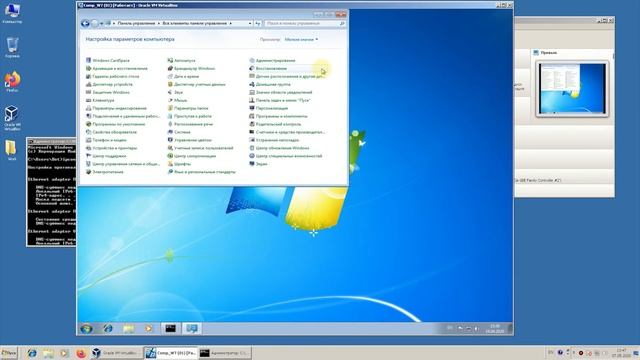Open Windows Explorer on guest taskbar
Image resolution: width=640 pixels, height=360 pixels.
[x=129, y=329]
